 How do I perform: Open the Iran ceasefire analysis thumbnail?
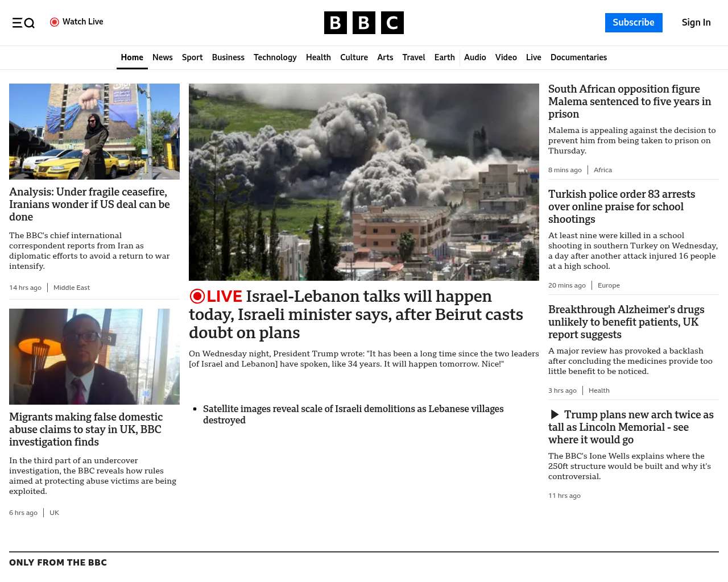(94, 131)
